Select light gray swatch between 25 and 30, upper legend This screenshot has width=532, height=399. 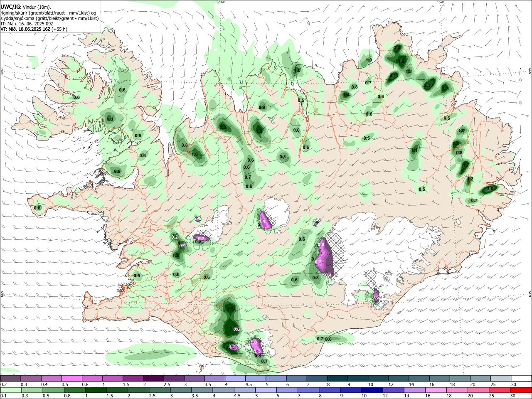click(500, 378)
